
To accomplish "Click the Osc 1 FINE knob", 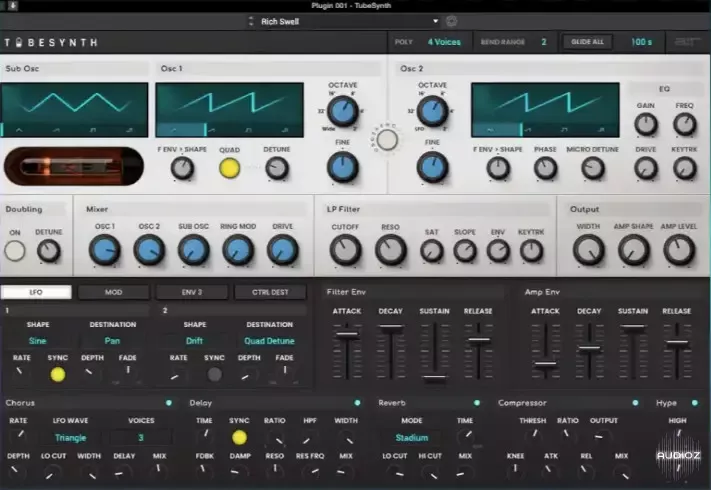I will pyautogui.click(x=342, y=167).
